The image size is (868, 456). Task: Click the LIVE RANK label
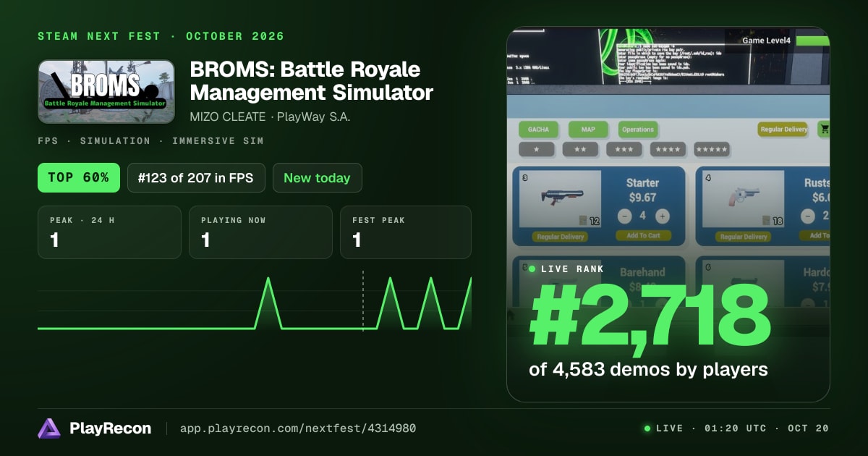click(x=572, y=269)
